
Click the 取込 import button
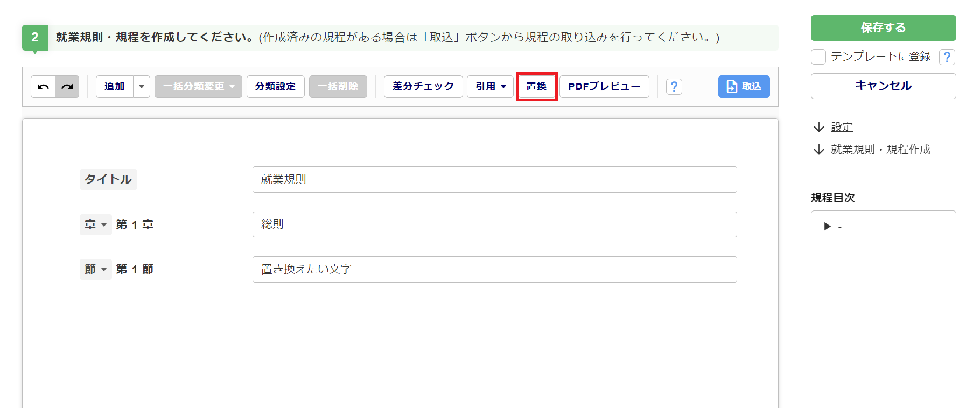[x=744, y=87]
